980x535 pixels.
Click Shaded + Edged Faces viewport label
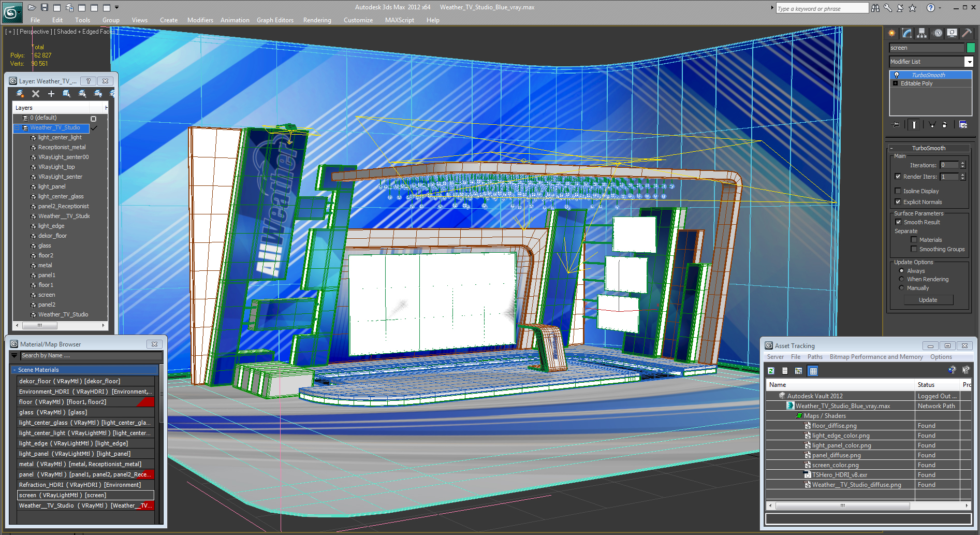pos(86,32)
